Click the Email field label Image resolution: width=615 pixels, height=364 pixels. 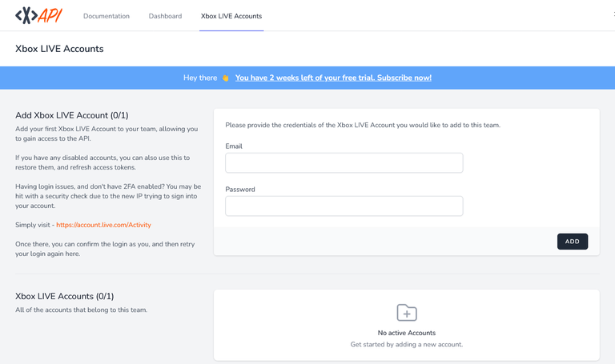click(234, 146)
